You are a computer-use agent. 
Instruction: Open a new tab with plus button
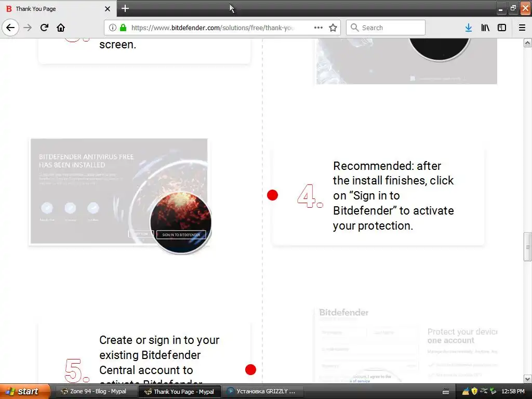tap(125, 8)
